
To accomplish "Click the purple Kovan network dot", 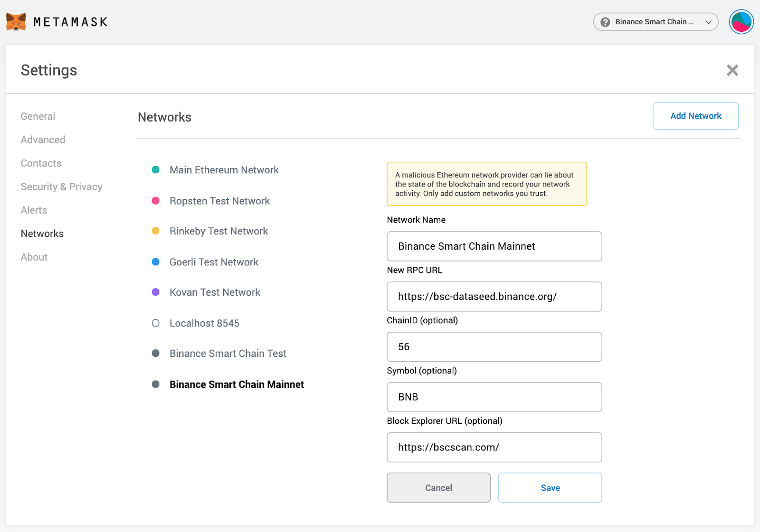I will coord(155,292).
